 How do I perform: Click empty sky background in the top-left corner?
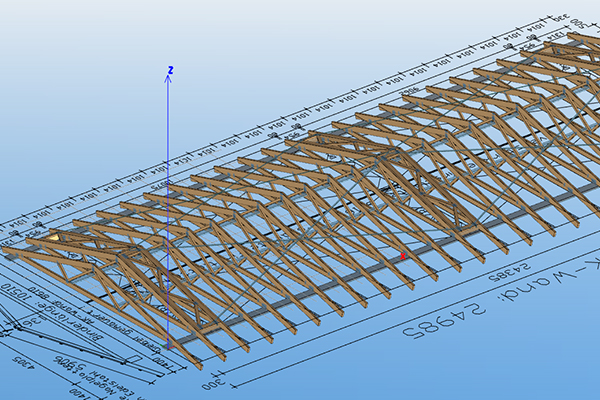pos(40,40)
